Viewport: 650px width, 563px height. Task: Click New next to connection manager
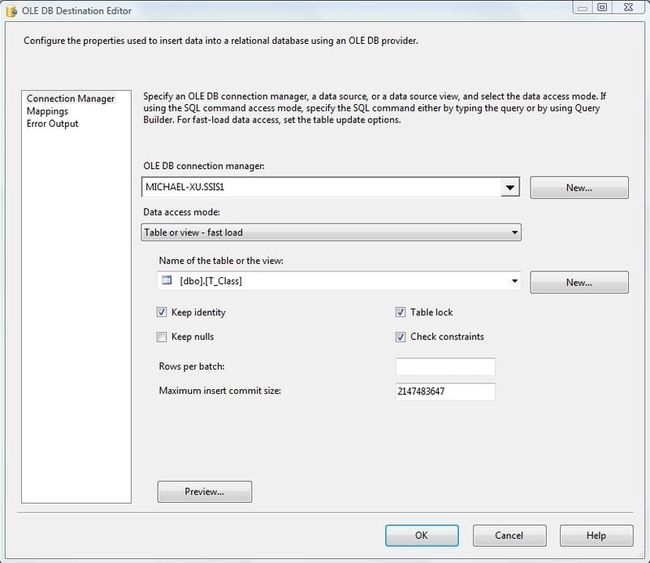[579, 188]
